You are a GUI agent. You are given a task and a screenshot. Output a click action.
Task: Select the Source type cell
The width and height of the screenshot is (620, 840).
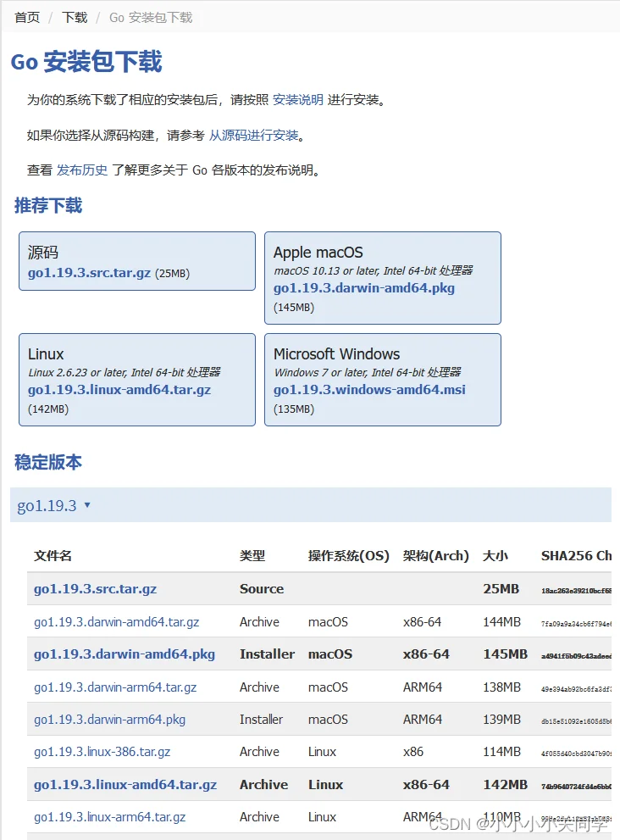coord(262,589)
